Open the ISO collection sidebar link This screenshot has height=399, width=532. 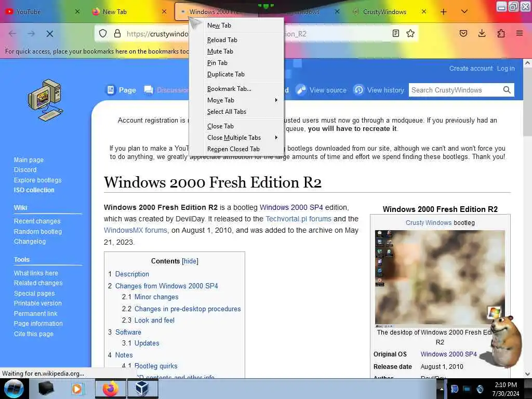(34, 190)
